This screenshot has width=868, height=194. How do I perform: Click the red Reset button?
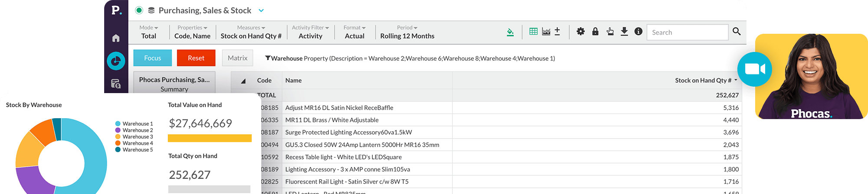196,58
